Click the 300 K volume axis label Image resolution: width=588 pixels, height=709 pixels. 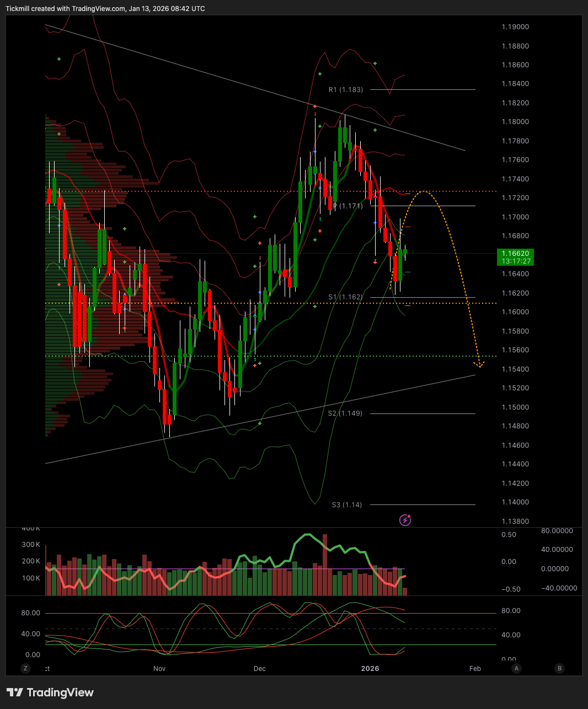[31, 545]
